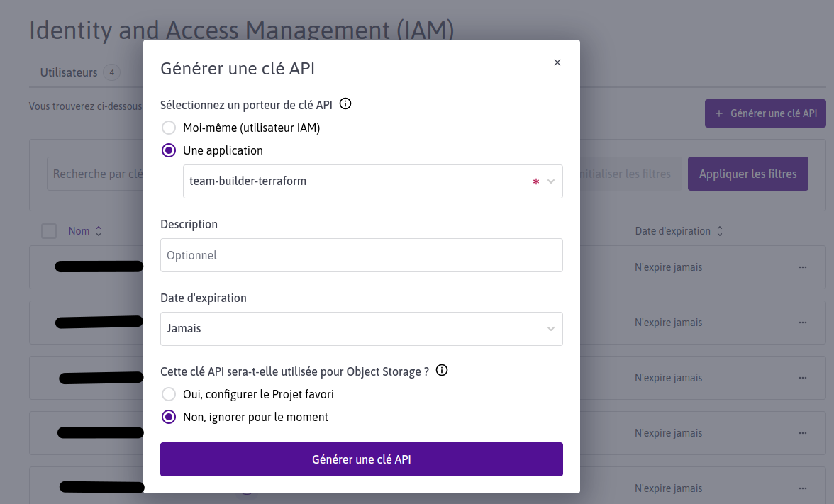Viewport: 834px width, 504px height.
Task: Select Non, ignorer pour le moment
Action: coord(169,417)
